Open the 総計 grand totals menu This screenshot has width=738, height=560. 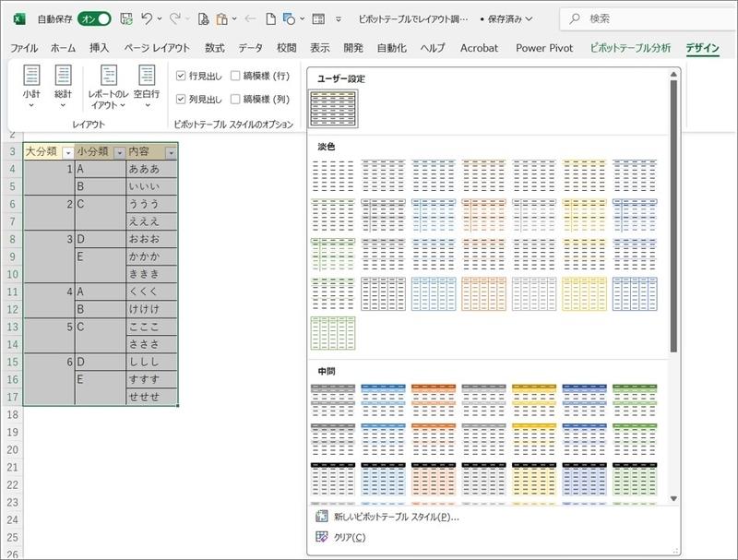click(63, 87)
